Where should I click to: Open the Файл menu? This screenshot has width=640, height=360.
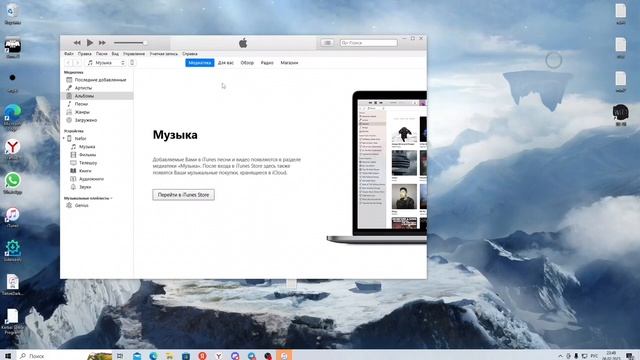[69, 53]
